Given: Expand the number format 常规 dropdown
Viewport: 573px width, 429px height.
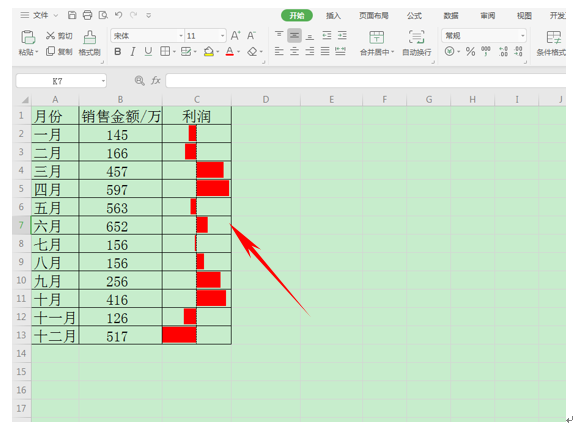Looking at the screenshot, I should (523, 36).
